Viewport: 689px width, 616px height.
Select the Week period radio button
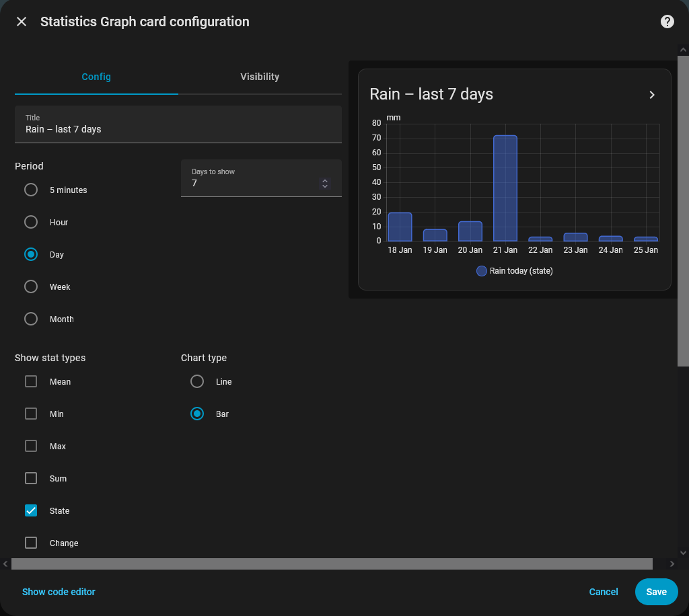coord(31,287)
